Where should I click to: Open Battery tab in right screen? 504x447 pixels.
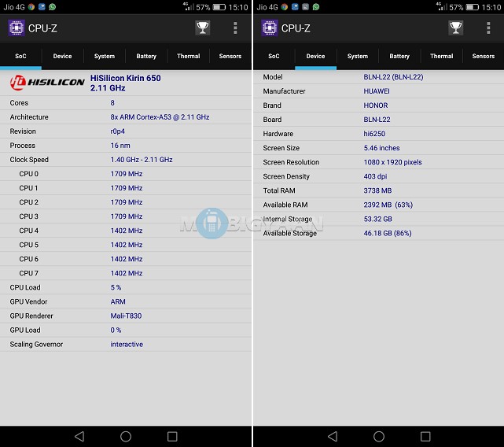tap(399, 56)
